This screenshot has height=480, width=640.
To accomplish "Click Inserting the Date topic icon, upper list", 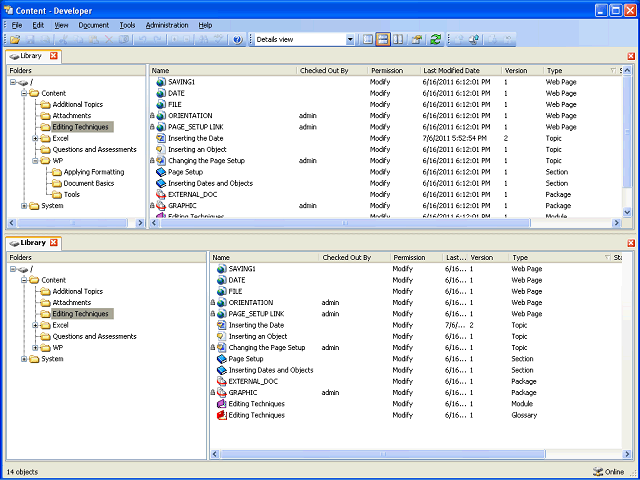I will click(161, 138).
